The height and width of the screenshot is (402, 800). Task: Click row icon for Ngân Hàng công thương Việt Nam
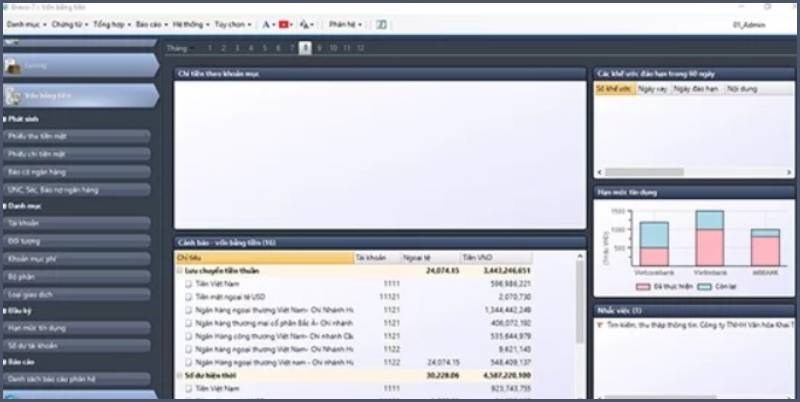189,336
